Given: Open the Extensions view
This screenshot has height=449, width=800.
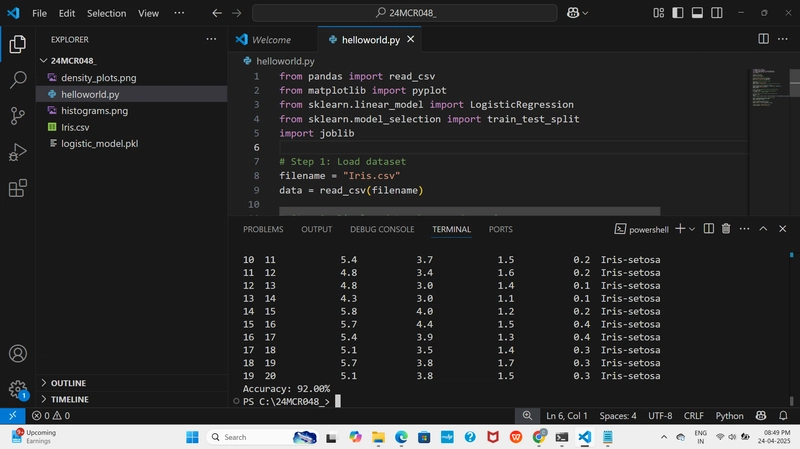Looking at the screenshot, I should click(18, 188).
